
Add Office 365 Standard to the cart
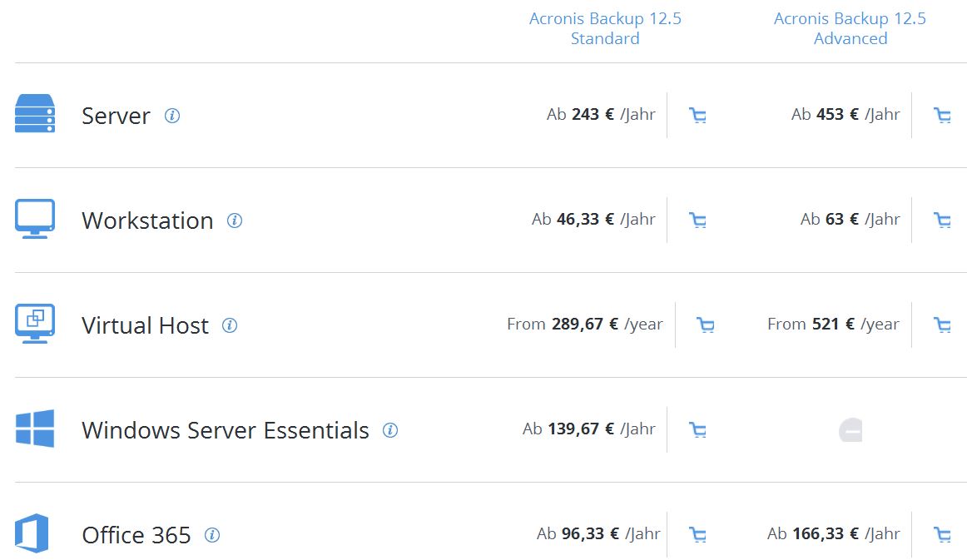[x=697, y=535]
